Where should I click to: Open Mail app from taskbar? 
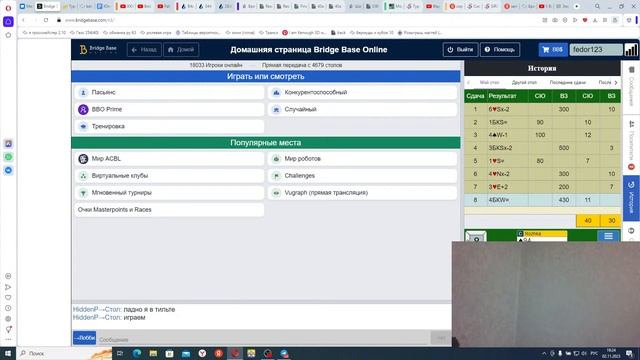coord(186,353)
